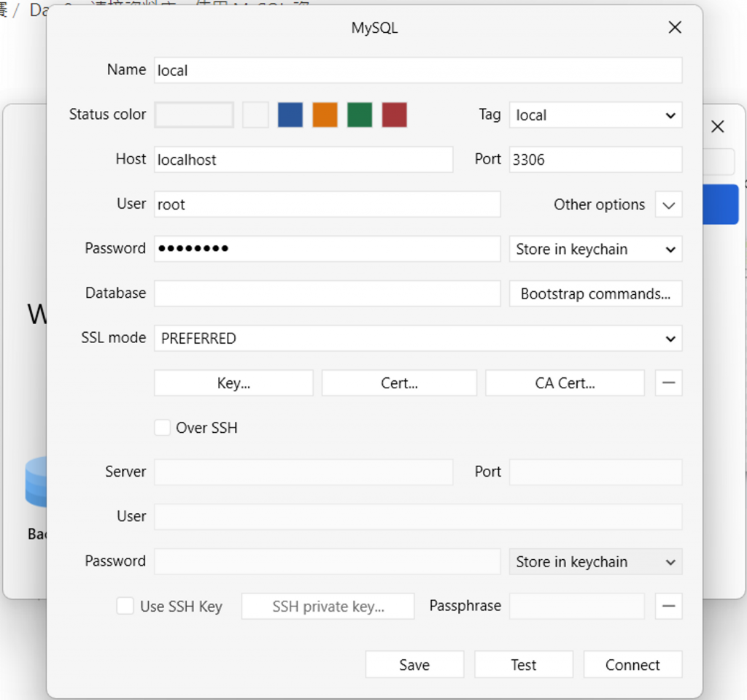
Task: Click the blue database icon in background window
Action: tap(36, 482)
